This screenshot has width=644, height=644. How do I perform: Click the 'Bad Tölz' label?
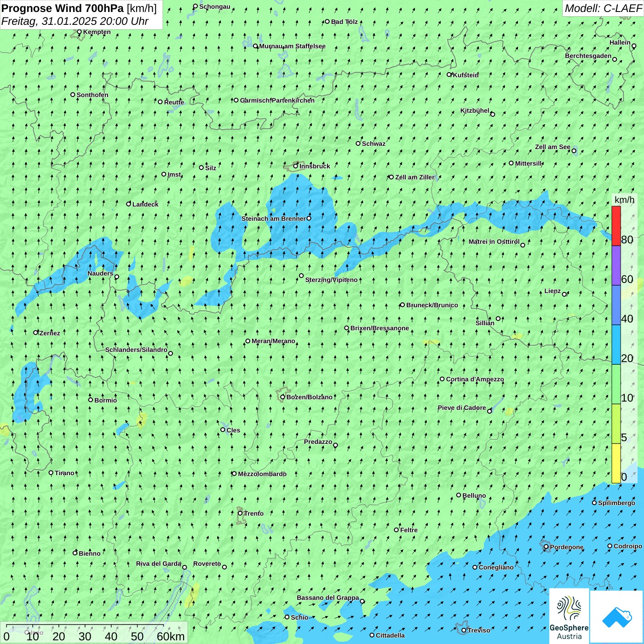point(345,22)
